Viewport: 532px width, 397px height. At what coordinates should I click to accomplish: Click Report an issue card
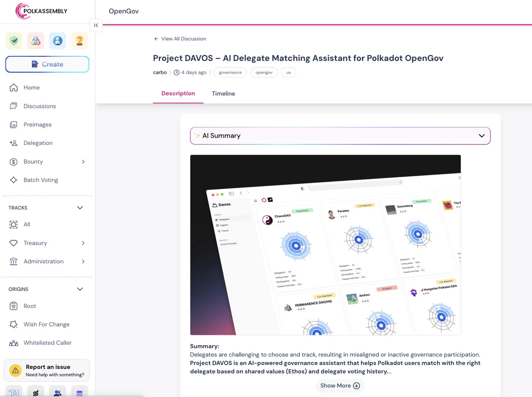coord(47,370)
